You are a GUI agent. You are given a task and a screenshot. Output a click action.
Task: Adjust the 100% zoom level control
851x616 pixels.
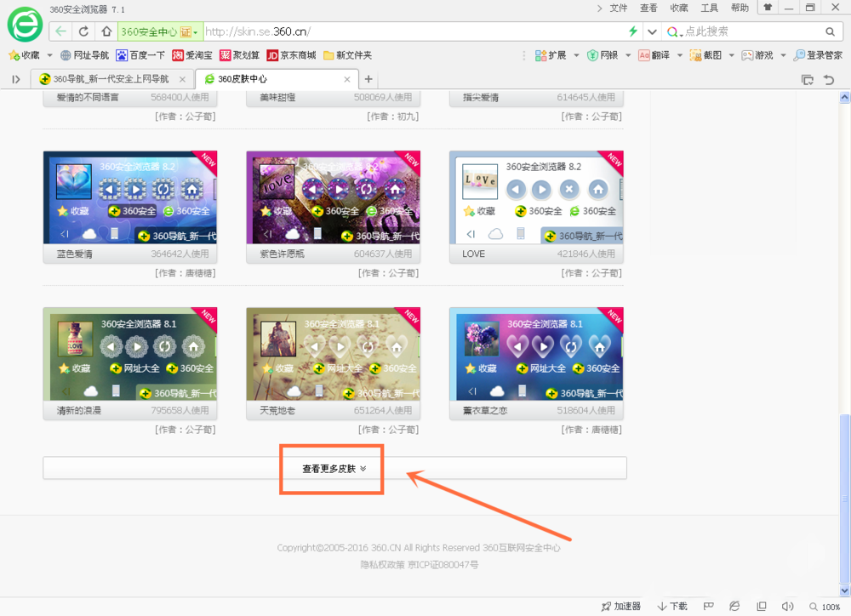(x=825, y=607)
